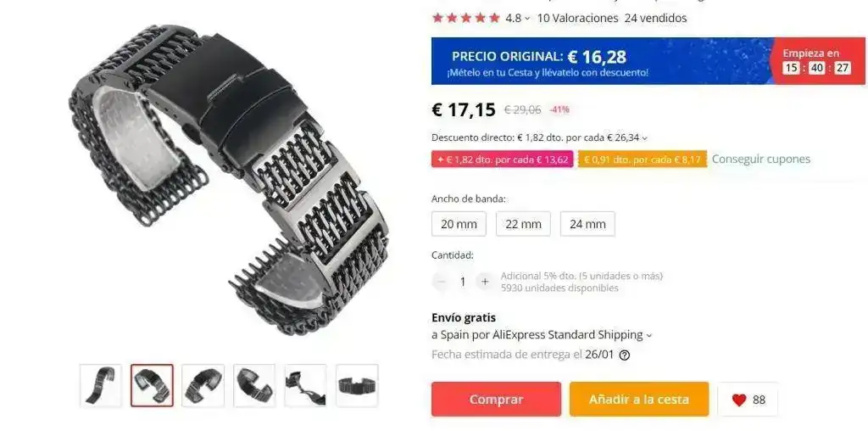Click the help icon next to delivery date 26/01
The image size is (868, 431).
[x=624, y=355]
